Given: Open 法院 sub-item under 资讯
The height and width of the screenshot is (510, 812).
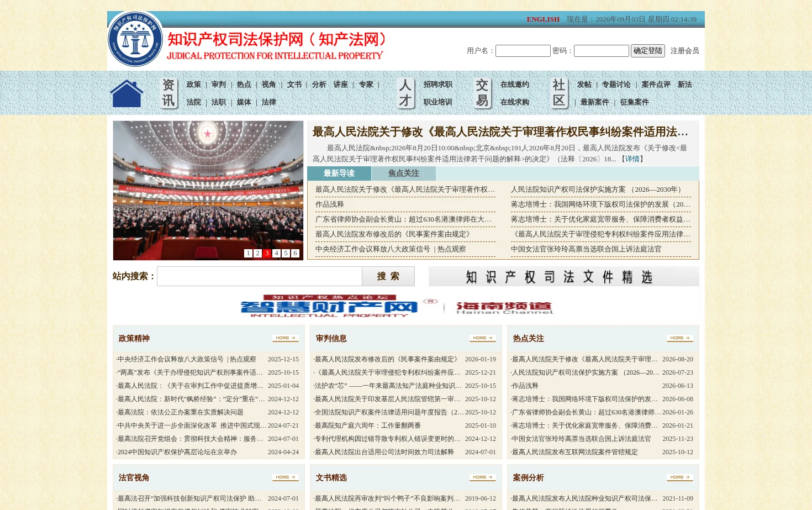Looking at the screenshot, I should (x=194, y=102).
